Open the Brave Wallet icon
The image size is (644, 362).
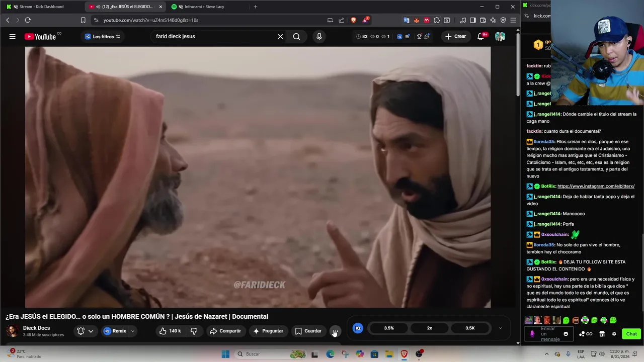pyautogui.click(x=483, y=20)
